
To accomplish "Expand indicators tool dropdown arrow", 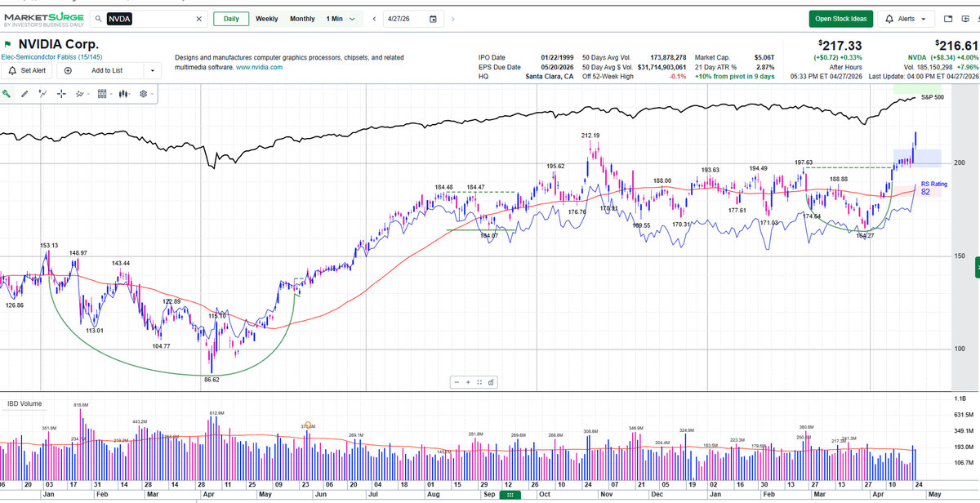I will click(87, 95).
